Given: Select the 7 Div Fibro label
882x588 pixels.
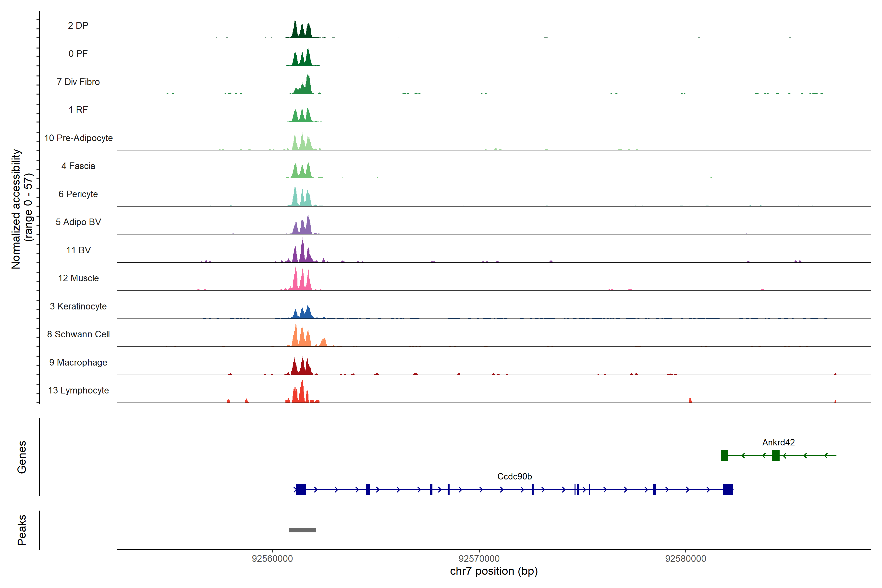Looking at the screenshot, I should tap(78, 82).
